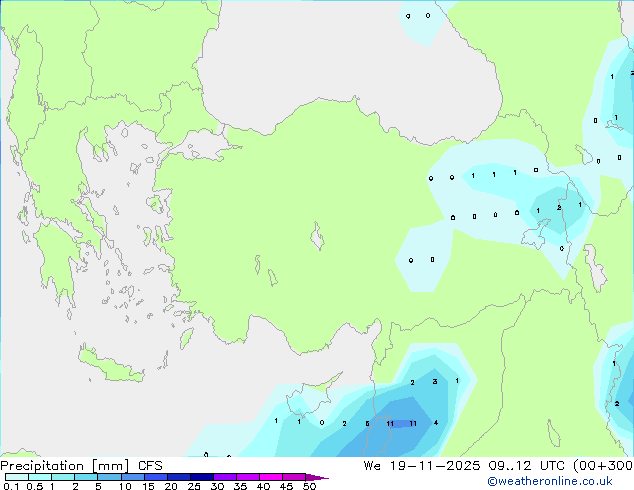This screenshot has height=490, width=634.
Task: Click the map precipitation value "4"
Action: pyautogui.click(x=435, y=422)
